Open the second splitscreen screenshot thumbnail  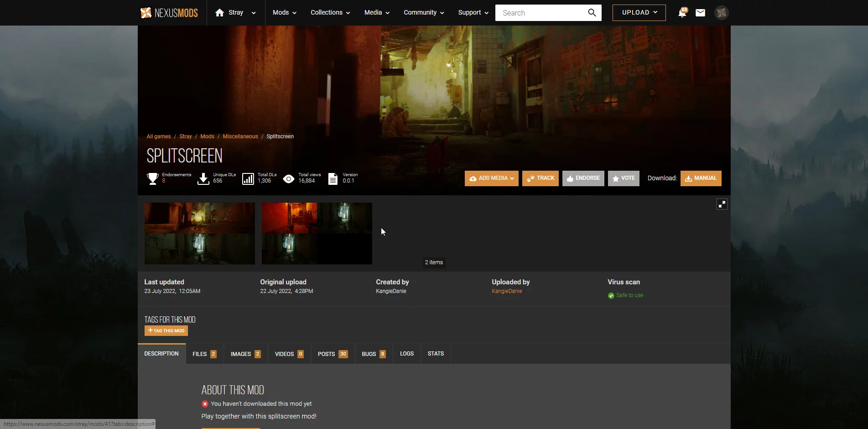coord(317,233)
